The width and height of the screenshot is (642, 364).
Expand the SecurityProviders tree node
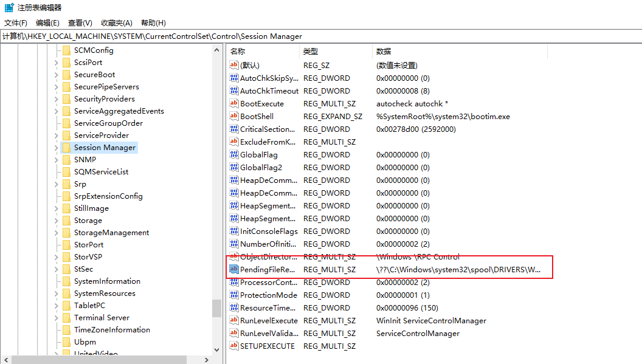pyautogui.click(x=57, y=99)
